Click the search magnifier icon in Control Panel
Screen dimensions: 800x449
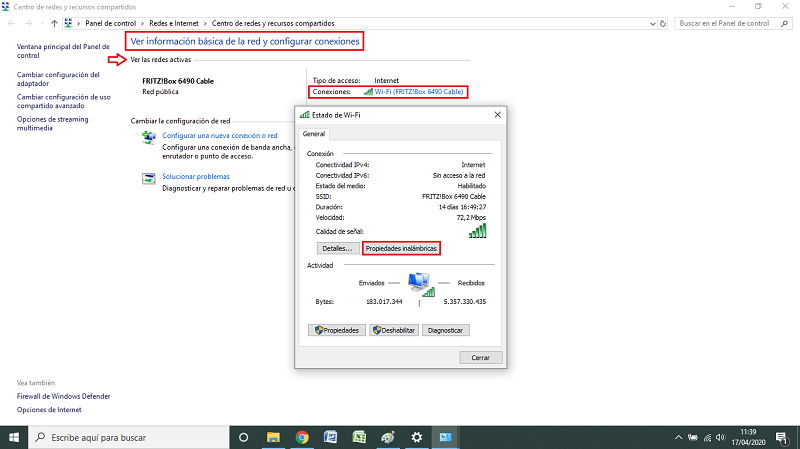(785, 23)
